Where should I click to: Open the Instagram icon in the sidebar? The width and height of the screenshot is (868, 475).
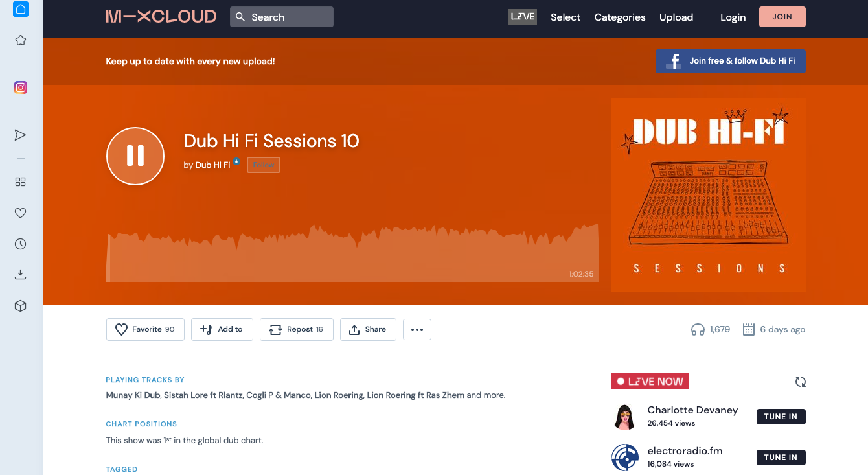pyautogui.click(x=20, y=87)
